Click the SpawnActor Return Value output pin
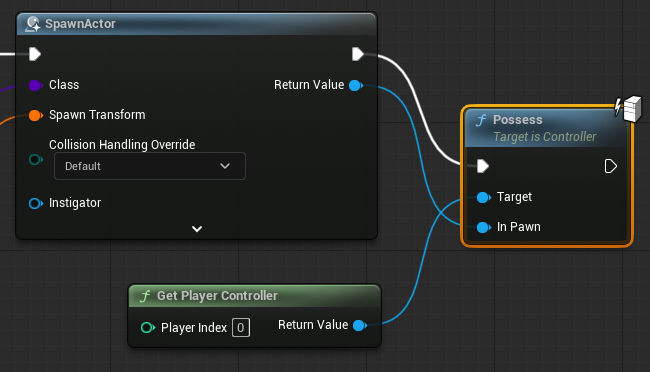This screenshot has height=372, width=650. pyautogui.click(x=356, y=85)
